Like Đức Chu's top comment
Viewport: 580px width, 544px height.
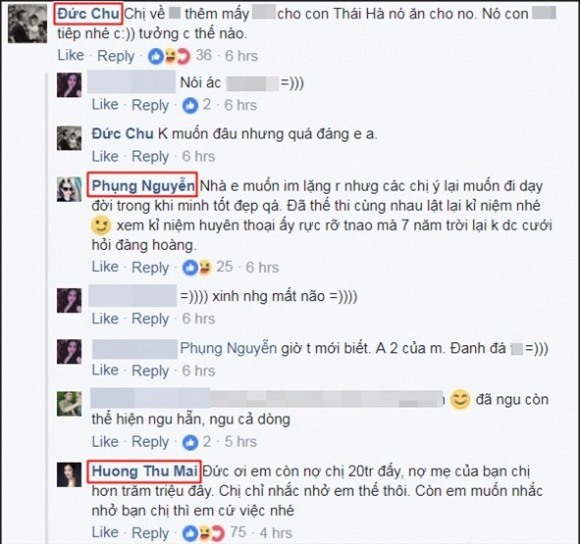pyautogui.click(x=71, y=55)
